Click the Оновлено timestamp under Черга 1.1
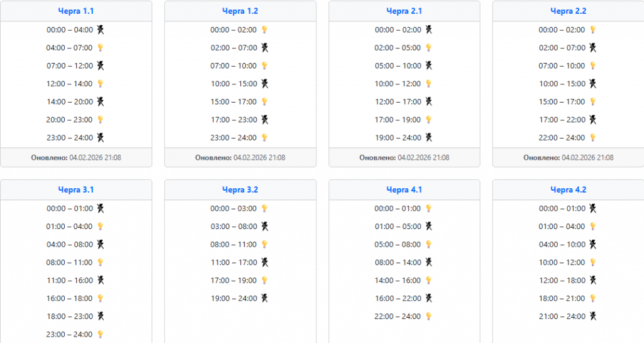This screenshot has width=644, height=343. [75, 157]
